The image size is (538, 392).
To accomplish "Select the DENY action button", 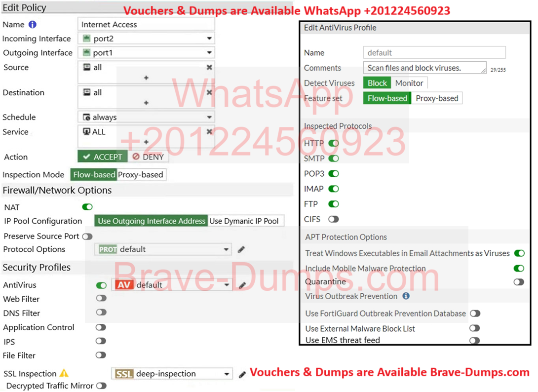I will point(148,157).
